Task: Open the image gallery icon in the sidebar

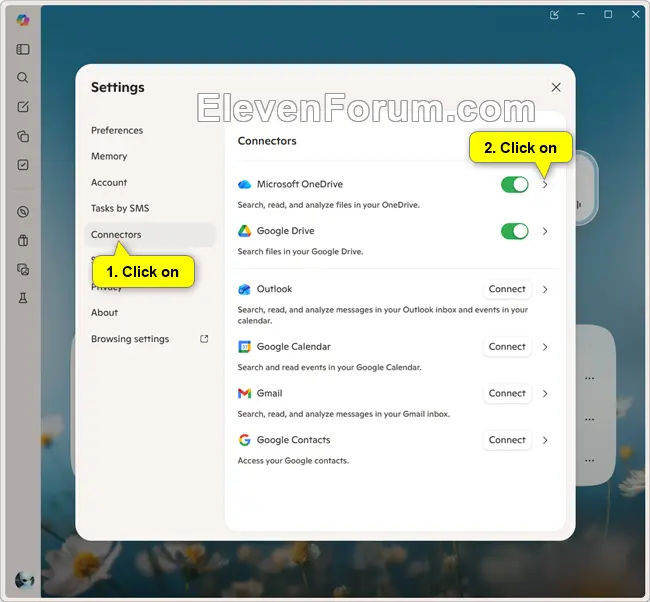Action: [23, 269]
